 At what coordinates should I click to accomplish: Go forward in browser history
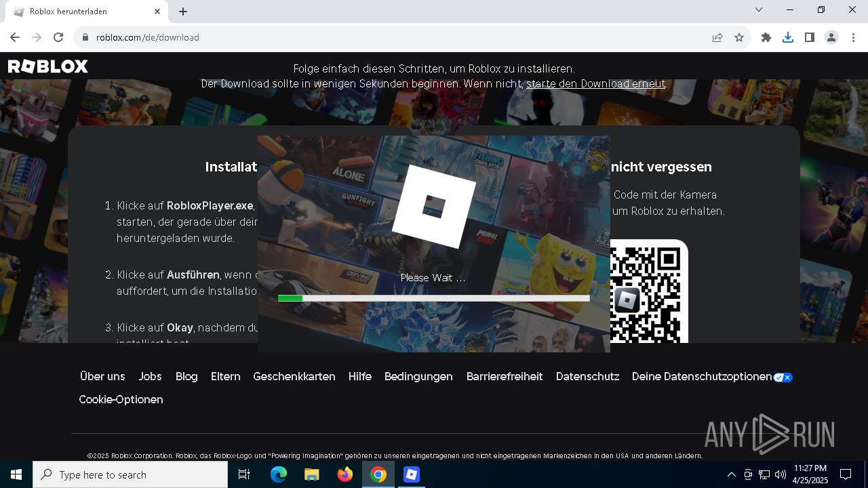tap(37, 37)
